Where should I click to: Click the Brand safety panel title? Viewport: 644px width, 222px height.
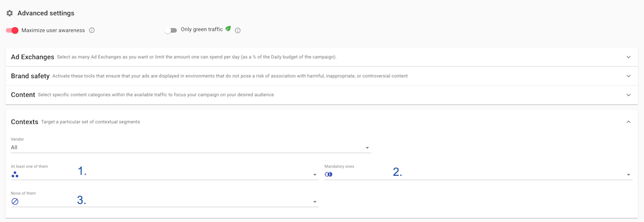pos(30,76)
